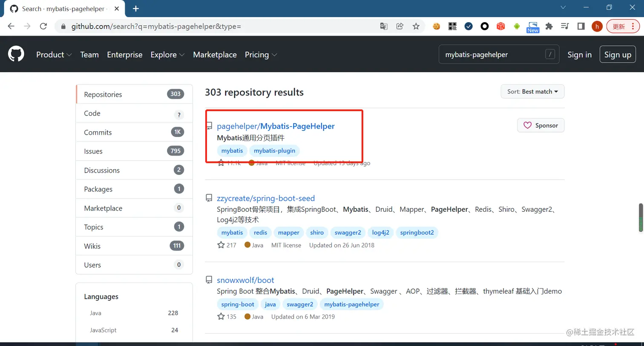Click the share page icon in address bar

pos(400,26)
